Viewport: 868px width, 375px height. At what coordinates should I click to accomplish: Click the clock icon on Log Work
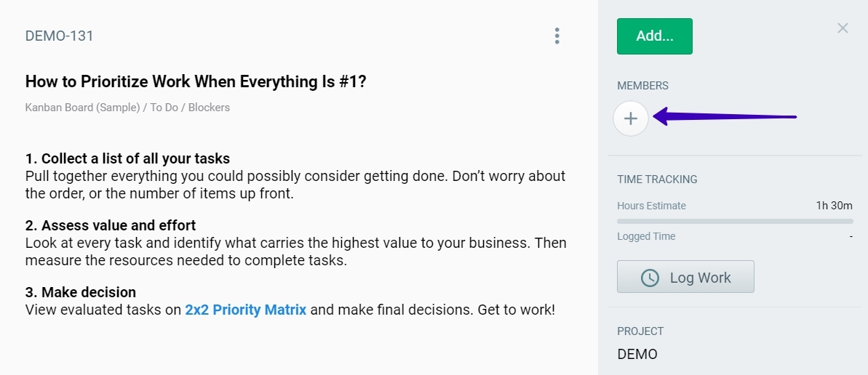point(650,278)
